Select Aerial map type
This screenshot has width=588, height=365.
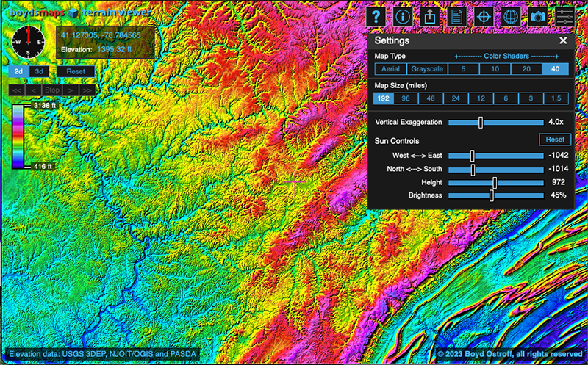[x=390, y=69]
